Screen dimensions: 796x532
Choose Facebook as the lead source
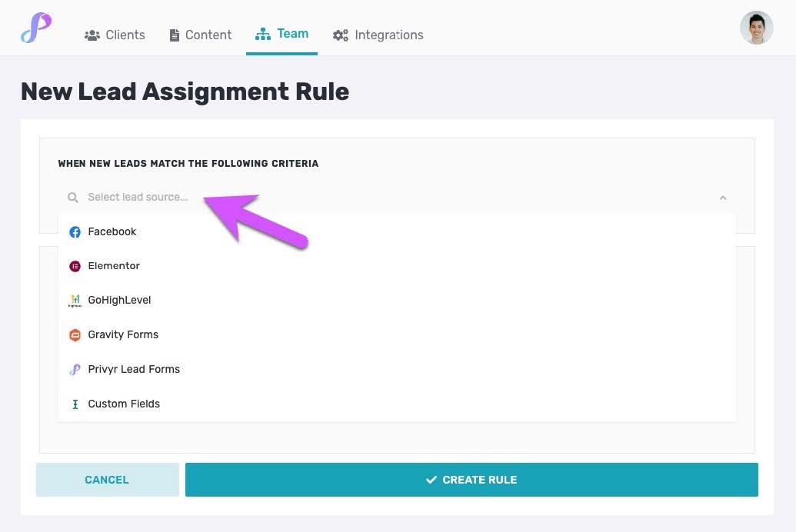coord(112,231)
